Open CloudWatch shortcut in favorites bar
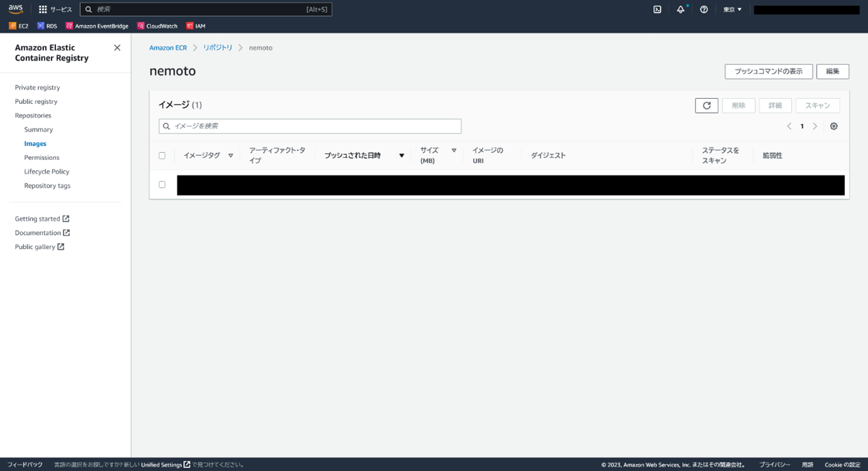868x471 pixels. [x=157, y=26]
